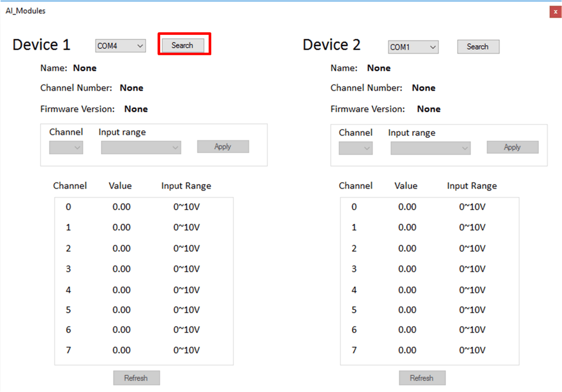Click Device 2 Name value None
This screenshot has width=562, height=392.
pyautogui.click(x=379, y=68)
